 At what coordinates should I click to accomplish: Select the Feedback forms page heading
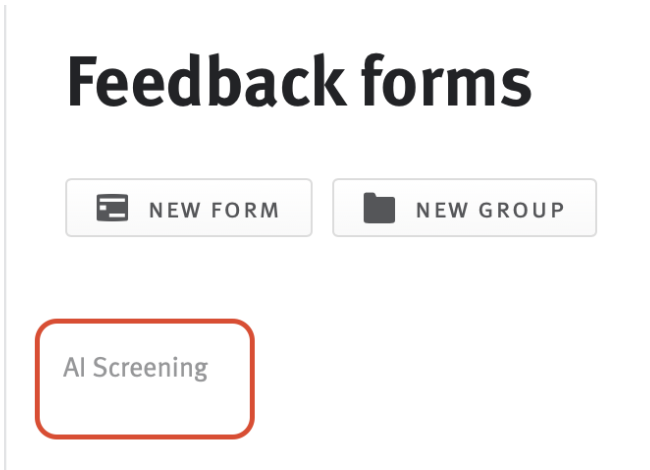click(299, 82)
